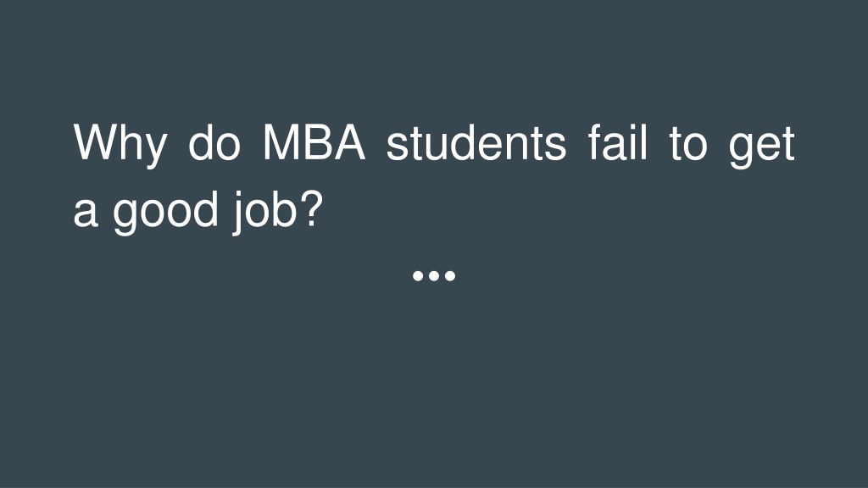Click on the word "students"
868x488 pixels.
tap(476, 142)
